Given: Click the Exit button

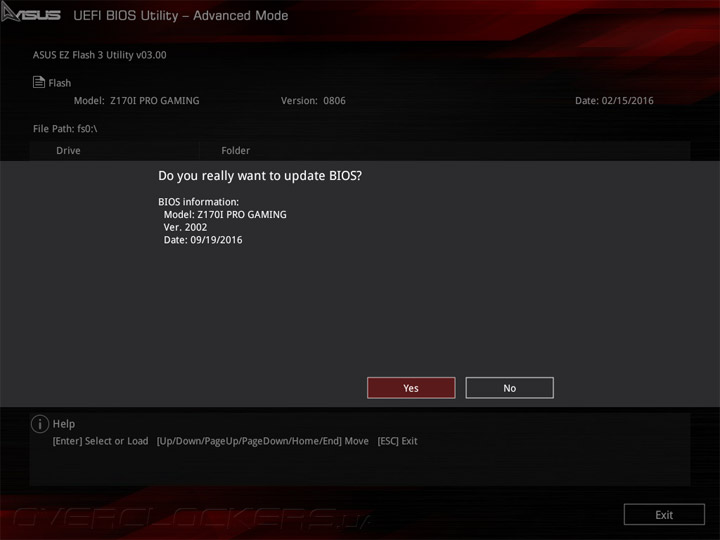Looking at the screenshot, I should click(x=664, y=515).
